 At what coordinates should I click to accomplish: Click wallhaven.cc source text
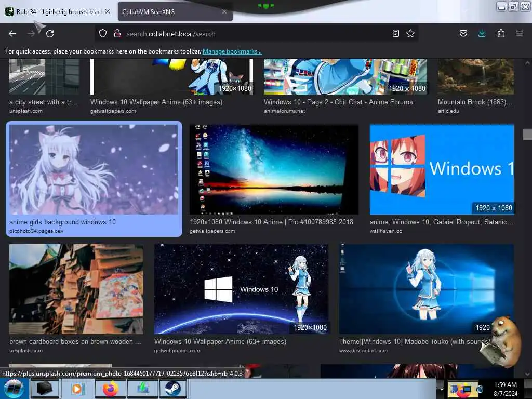pyautogui.click(x=386, y=231)
